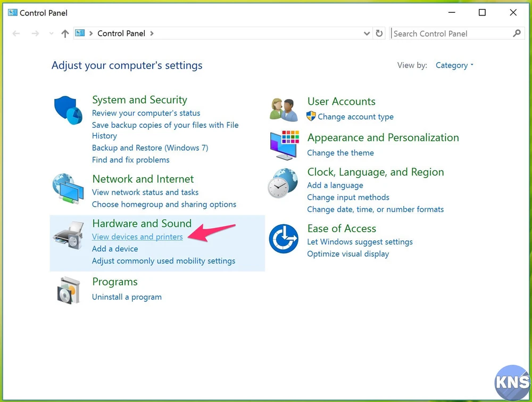Open the Network and Internet globe icon
This screenshot has height=402, width=532.
[x=68, y=188]
